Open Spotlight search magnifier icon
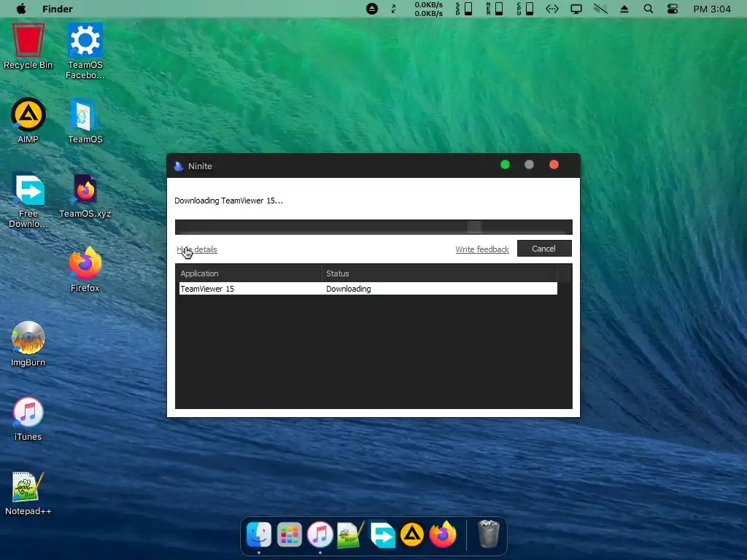This screenshot has width=747, height=560. coord(648,9)
